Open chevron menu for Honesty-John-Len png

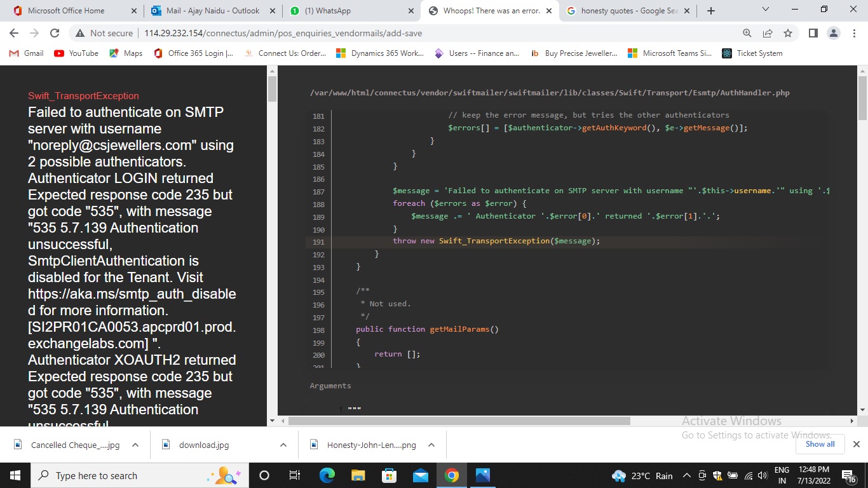431,445
